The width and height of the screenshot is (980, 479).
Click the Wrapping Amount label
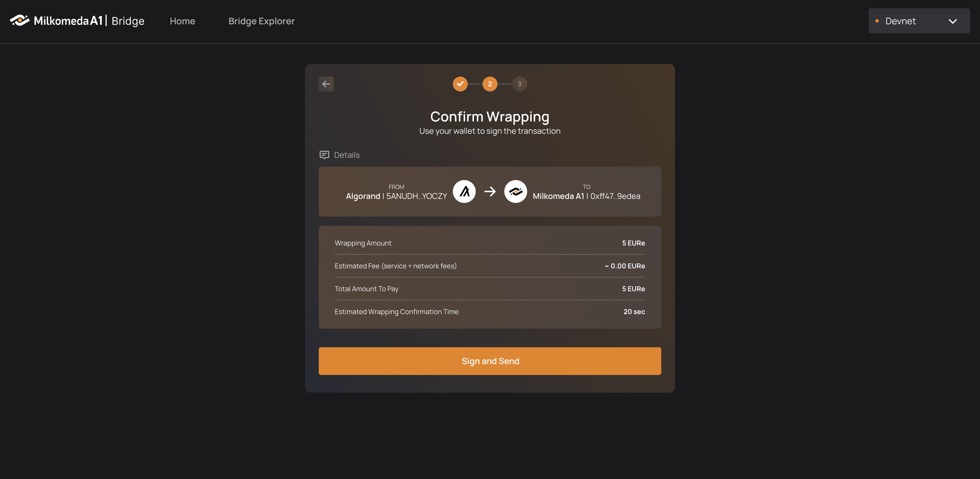tap(363, 243)
